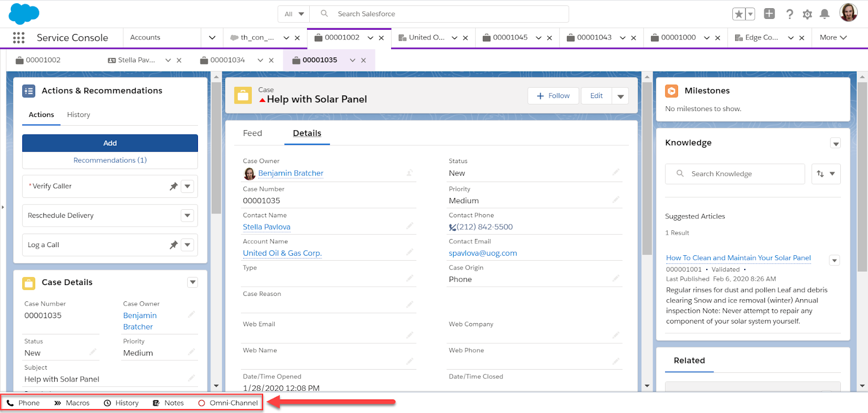The width and height of the screenshot is (868, 413).
Task: Open the Global Actions plus icon
Action: coord(769,14)
